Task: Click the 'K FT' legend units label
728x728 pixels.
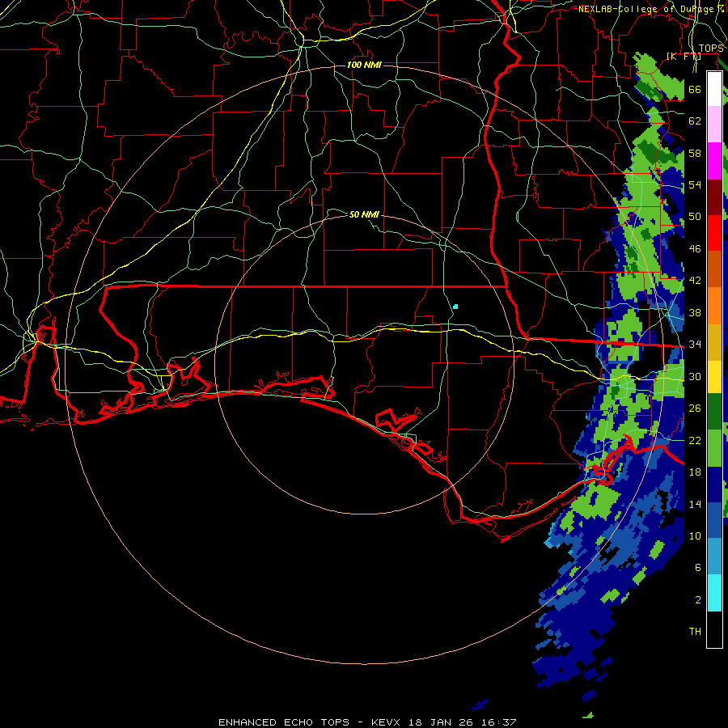Action: 684,57
